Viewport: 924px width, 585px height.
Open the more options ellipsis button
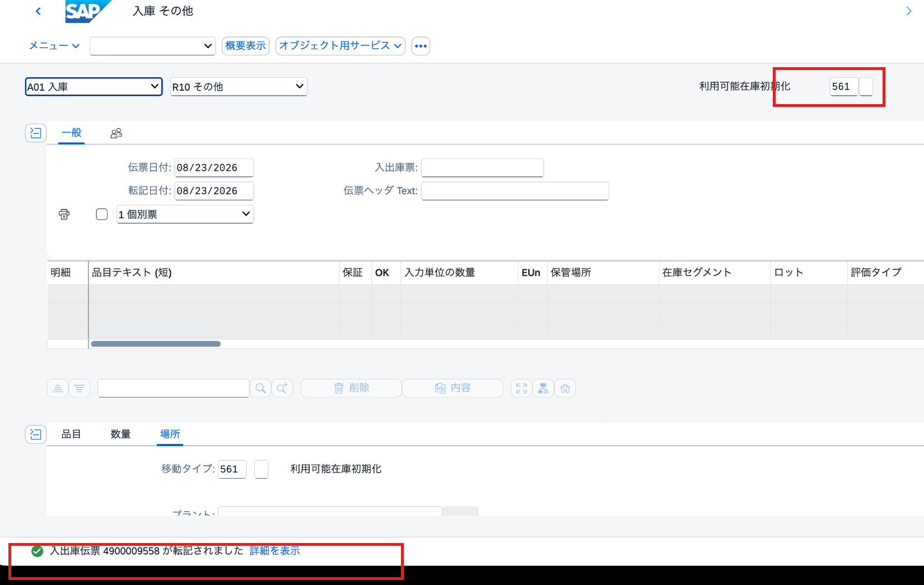421,46
